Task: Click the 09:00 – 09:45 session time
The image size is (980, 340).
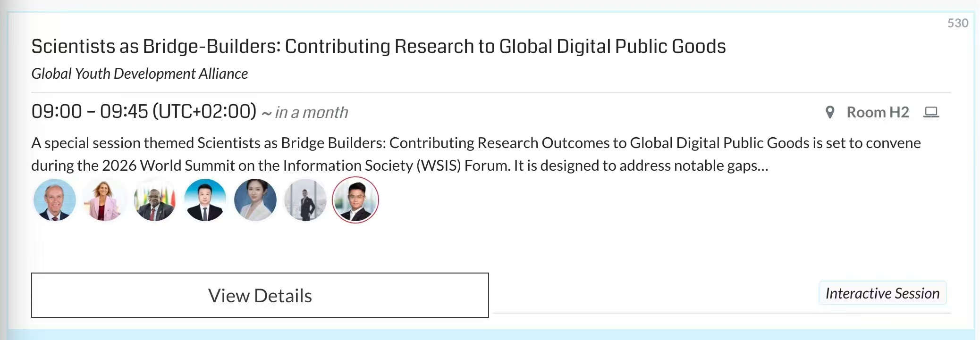Action: point(90,112)
